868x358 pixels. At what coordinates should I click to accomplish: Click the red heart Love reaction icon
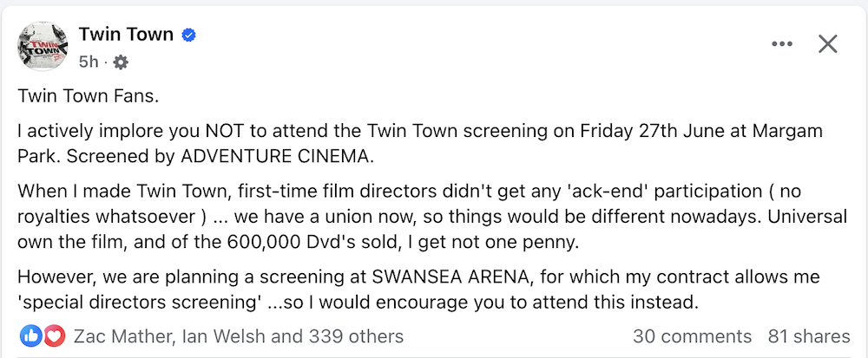55,336
